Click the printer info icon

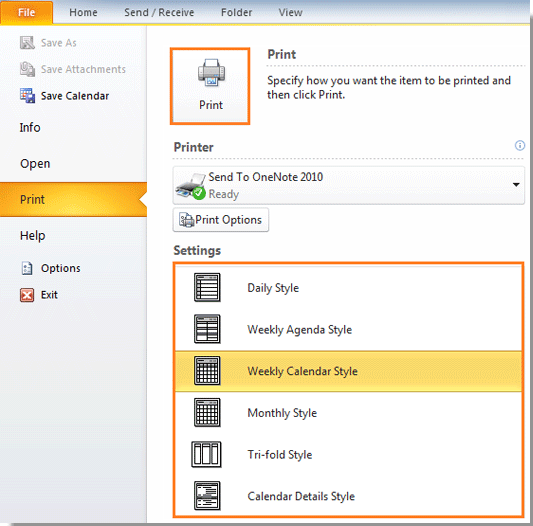pyautogui.click(x=519, y=146)
